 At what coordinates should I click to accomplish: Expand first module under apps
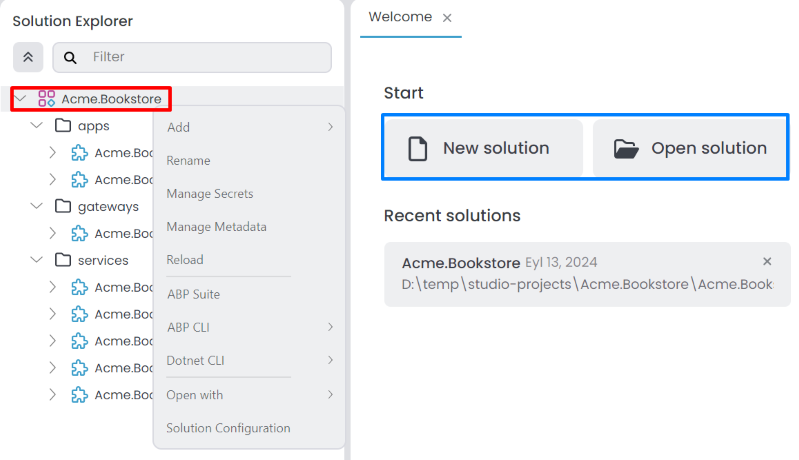coord(52,152)
